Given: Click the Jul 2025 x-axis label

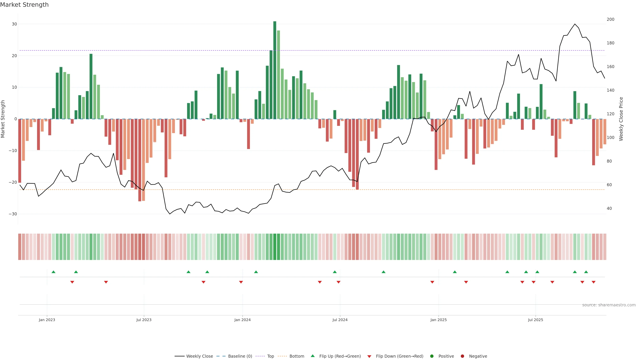Looking at the screenshot, I should [535, 320].
